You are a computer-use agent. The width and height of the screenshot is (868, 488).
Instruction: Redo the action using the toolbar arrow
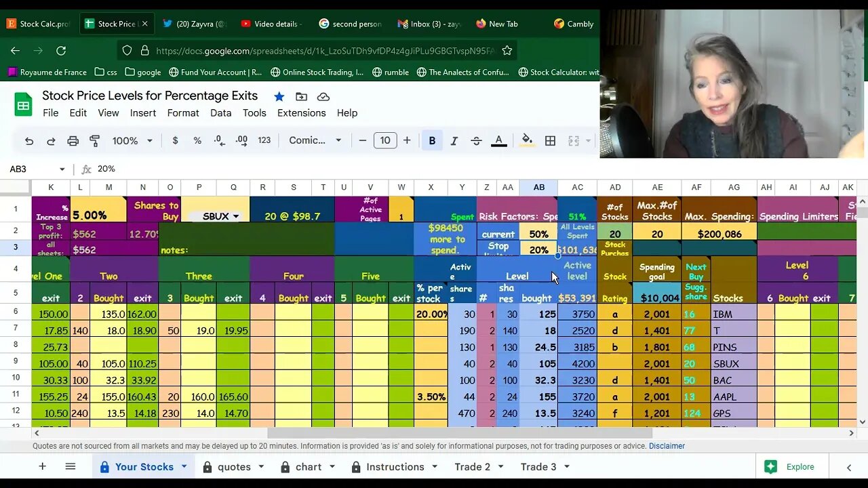click(x=51, y=141)
